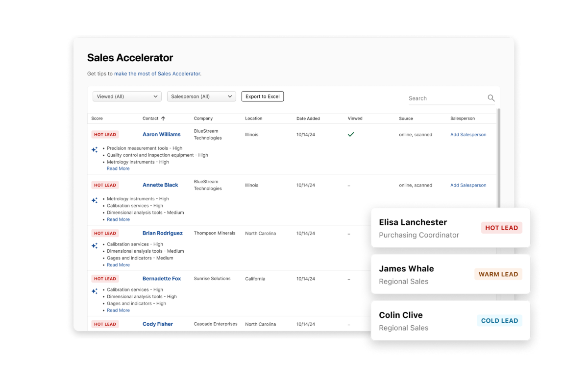Click Add Salesperson for Annette Black
The height and width of the screenshot is (382, 588).
pyautogui.click(x=468, y=185)
